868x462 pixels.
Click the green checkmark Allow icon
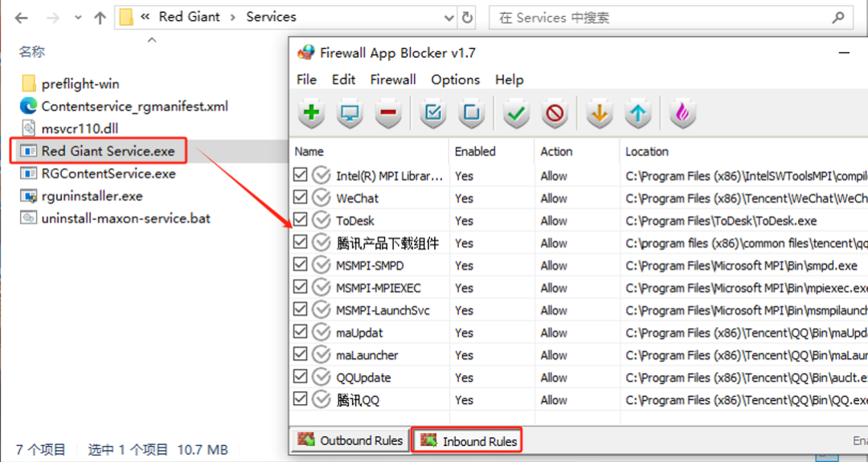516,112
